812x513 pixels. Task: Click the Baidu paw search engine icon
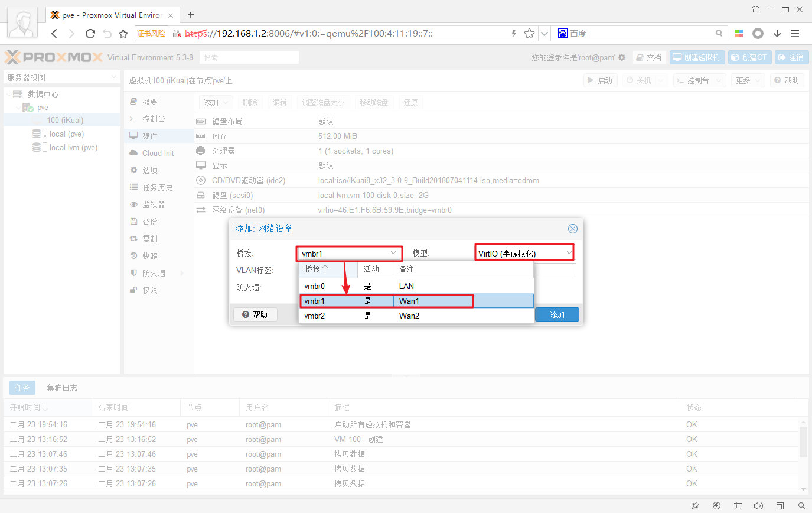point(563,34)
